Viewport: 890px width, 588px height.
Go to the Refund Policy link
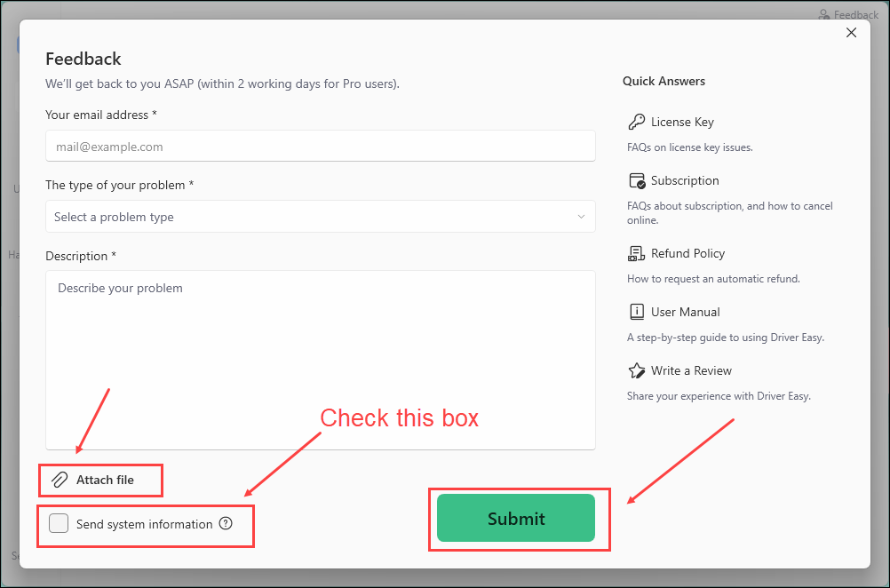tap(687, 253)
